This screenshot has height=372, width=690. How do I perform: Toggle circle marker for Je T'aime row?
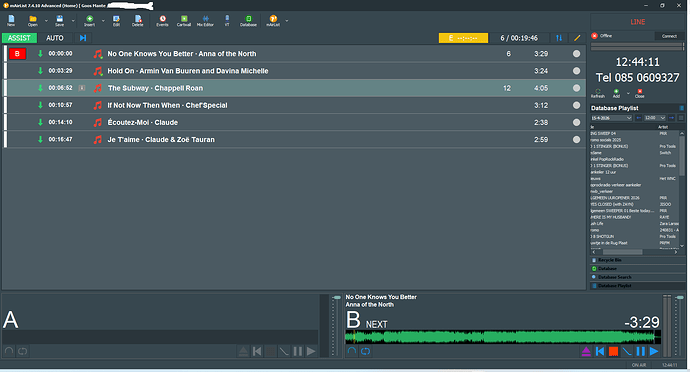tap(576, 140)
